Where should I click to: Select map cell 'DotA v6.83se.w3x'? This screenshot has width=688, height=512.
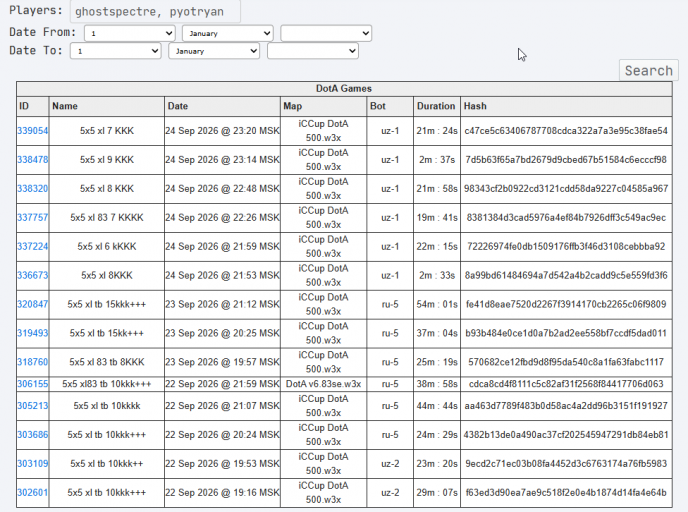pos(323,384)
